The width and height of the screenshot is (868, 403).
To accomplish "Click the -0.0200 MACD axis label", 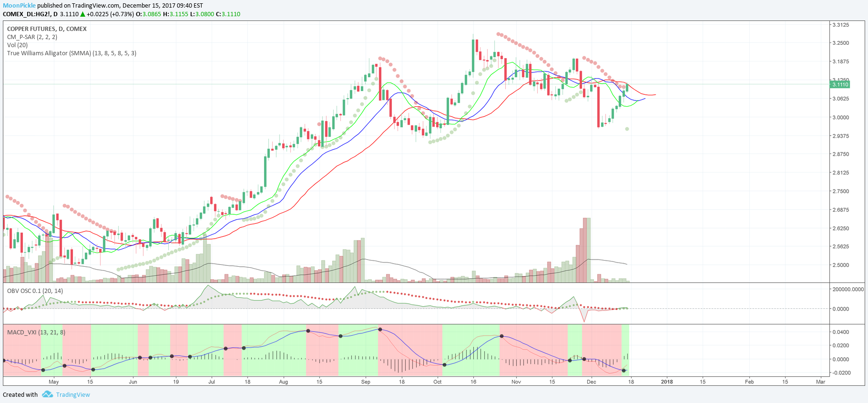I will [840, 373].
